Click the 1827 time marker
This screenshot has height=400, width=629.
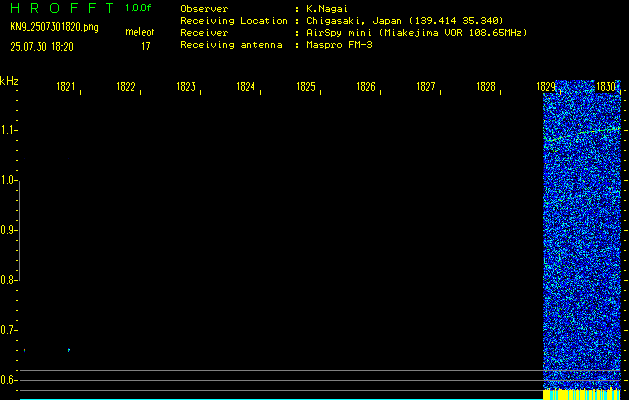426,87
